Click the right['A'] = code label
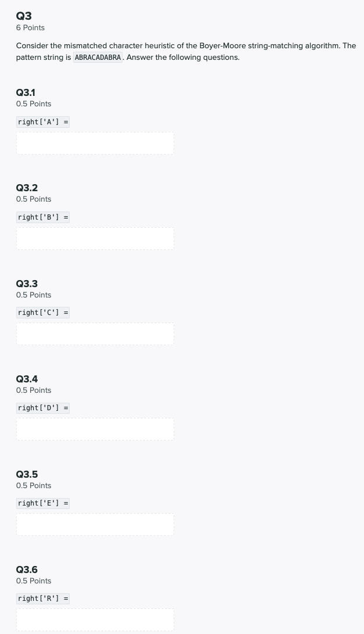The image size is (364, 634). 43,121
